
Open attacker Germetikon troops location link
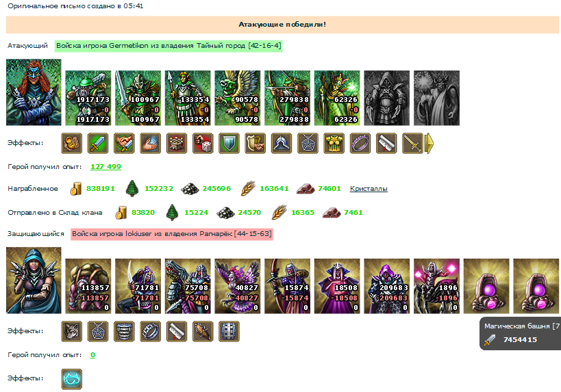[169, 46]
